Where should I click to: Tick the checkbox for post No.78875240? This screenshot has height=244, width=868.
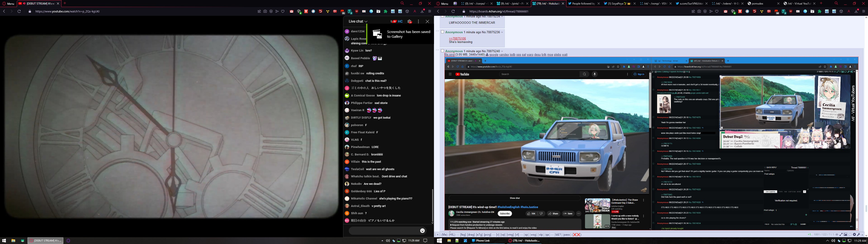(442, 51)
